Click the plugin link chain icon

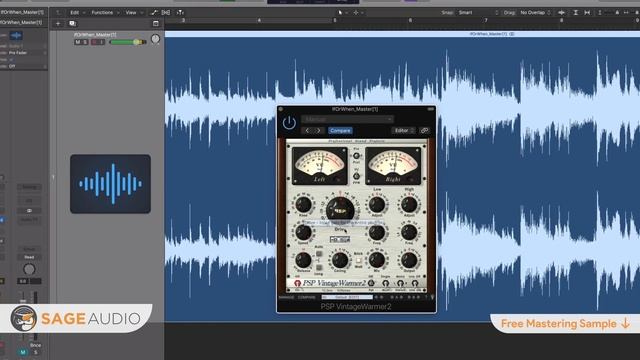point(424,131)
